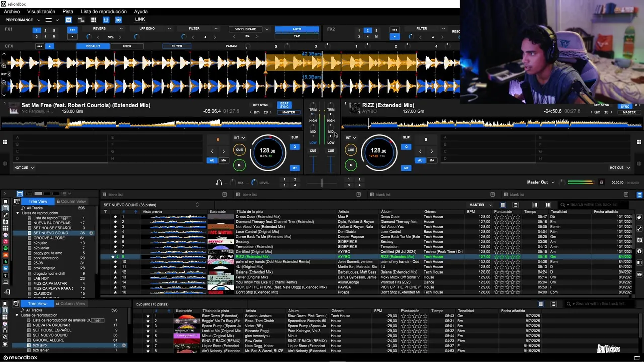Image resolution: width=644 pixels, height=362 pixels.
Task: Click the FX1 three-dots multi mode button
Action: click(x=72, y=30)
